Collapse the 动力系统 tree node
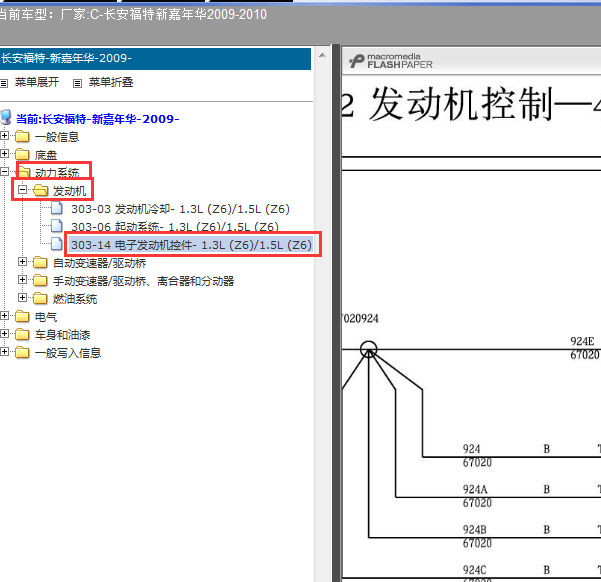The height and width of the screenshot is (582, 601). [4, 171]
